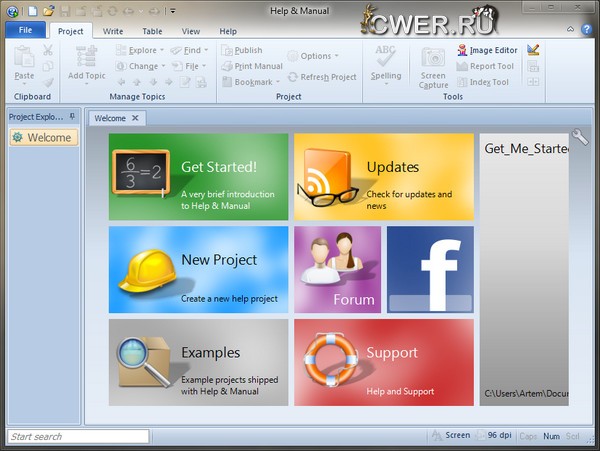
Task: Open the Image Editor tool
Action: (487, 50)
